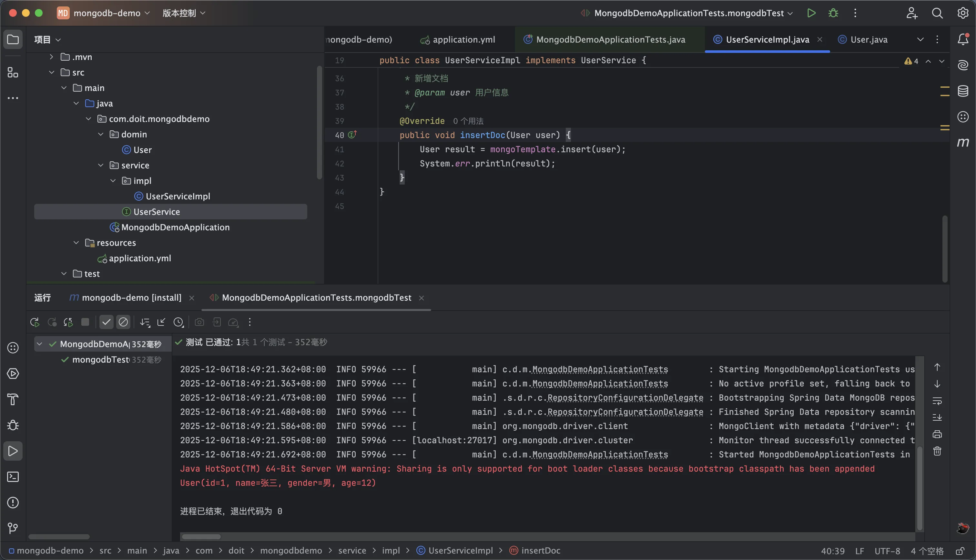Toggle soft-wrap in the console
Viewport: 976px width, 560px height.
[937, 401]
